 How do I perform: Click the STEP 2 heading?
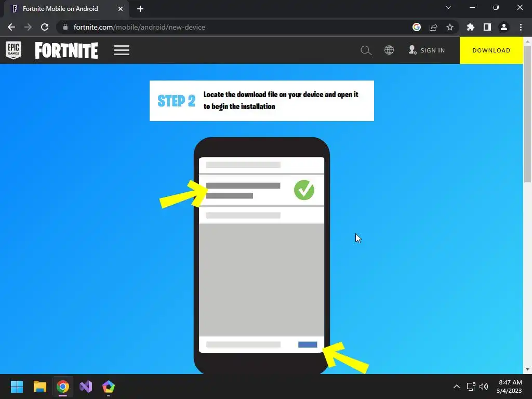(x=177, y=101)
